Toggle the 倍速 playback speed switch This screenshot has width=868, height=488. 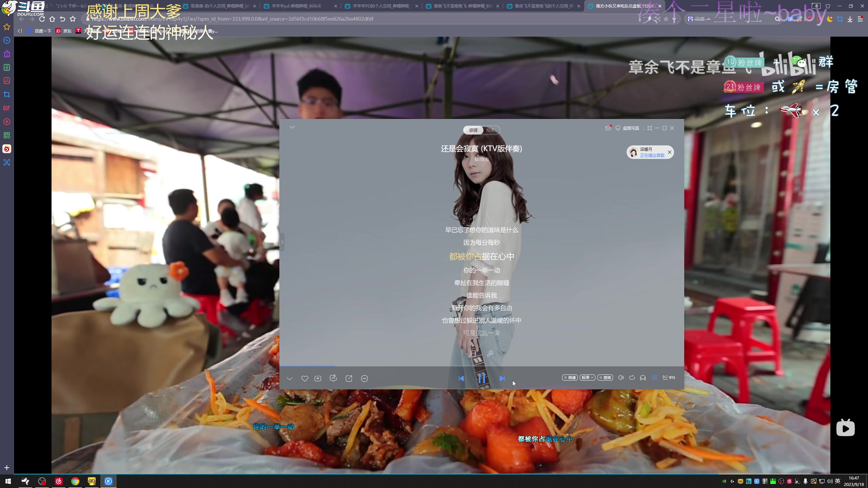click(570, 378)
